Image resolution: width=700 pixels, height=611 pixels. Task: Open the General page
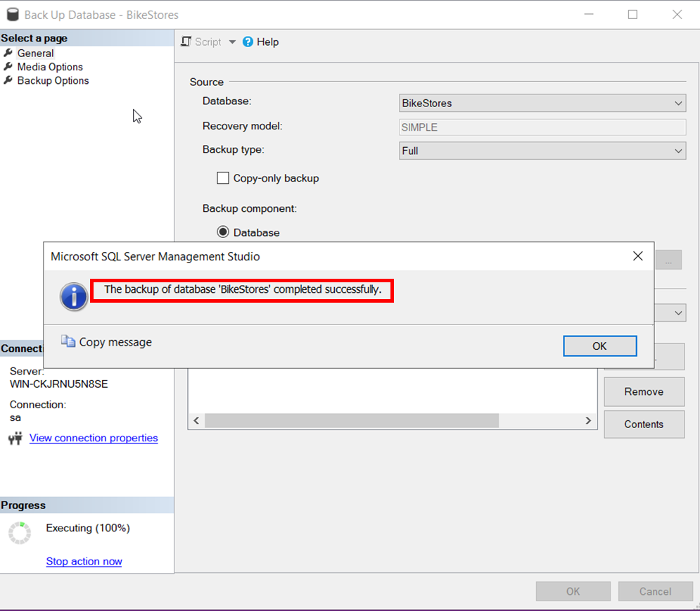coord(35,53)
